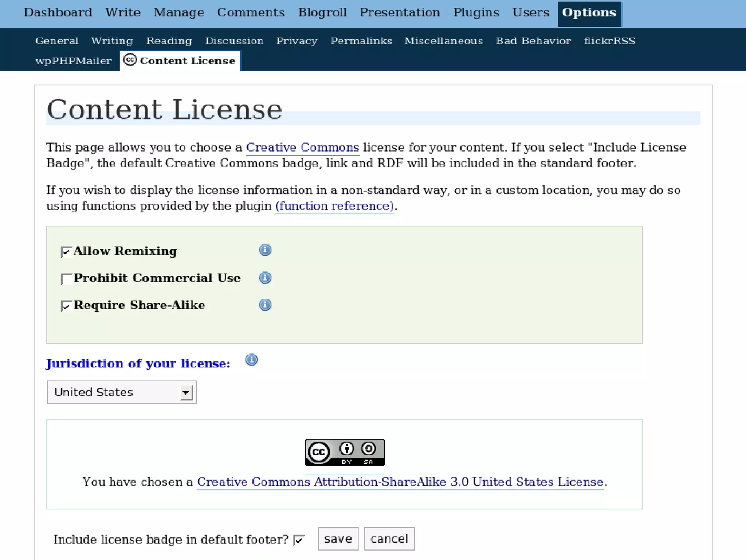Image resolution: width=746 pixels, height=560 pixels.
Task: Switch to the Permalinks options tab
Action: 361,41
